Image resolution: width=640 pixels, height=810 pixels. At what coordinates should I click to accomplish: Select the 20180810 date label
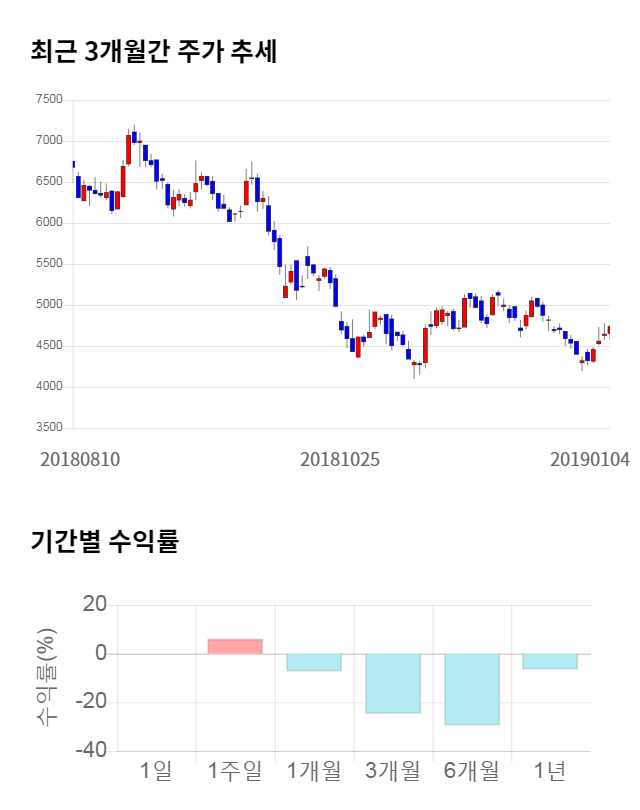80,460
